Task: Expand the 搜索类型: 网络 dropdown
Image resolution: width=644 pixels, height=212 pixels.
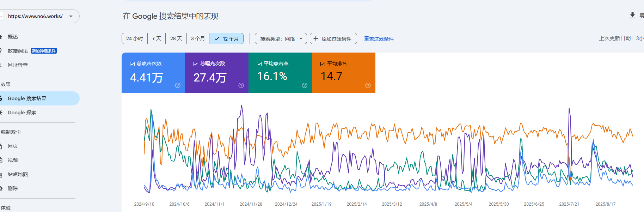Action: click(281, 38)
